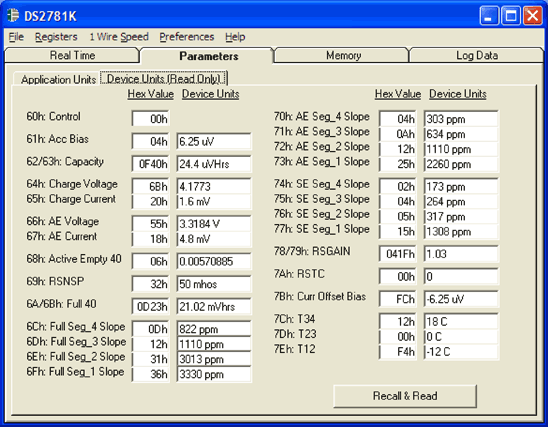This screenshot has width=548, height=427.
Task: Select Device Units (Read Only) sub-tab
Action: 164,78
